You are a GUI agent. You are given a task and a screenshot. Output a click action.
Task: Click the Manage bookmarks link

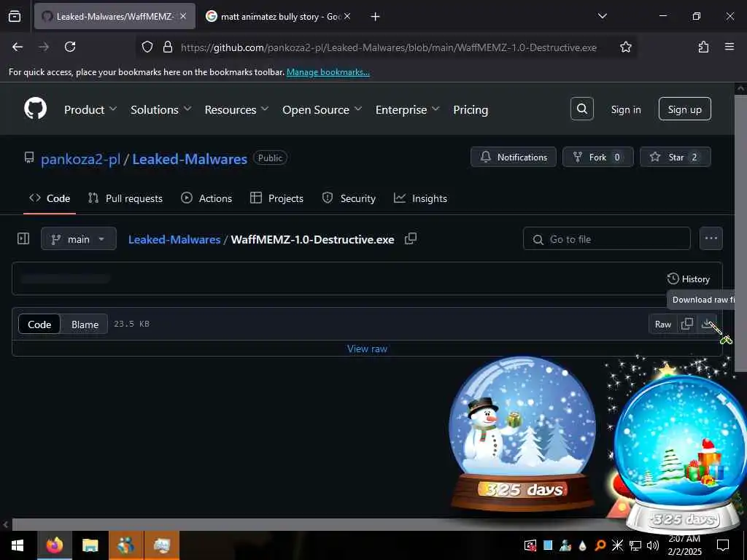328,72
